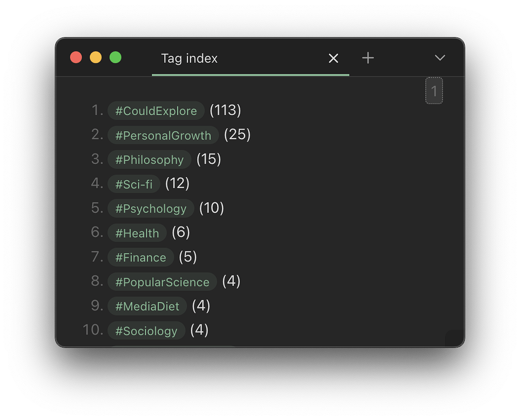Viewport: 520px width, 420px height.
Task: Open the #CouldExplore tag
Action: tap(156, 111)
